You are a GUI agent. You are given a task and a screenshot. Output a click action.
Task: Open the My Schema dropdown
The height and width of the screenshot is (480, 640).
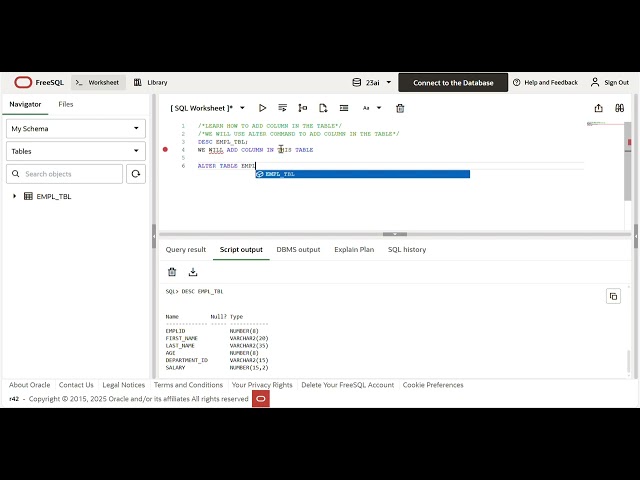click(x=76, y=129)
